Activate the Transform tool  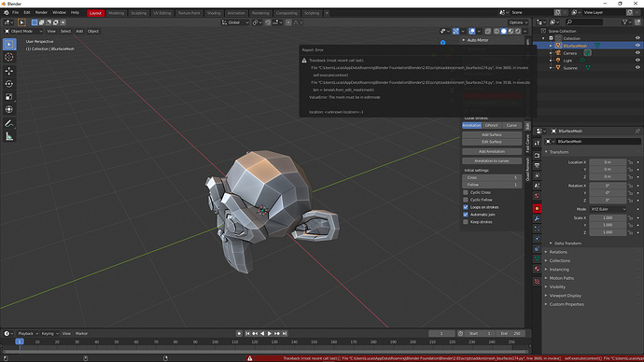(9, 109)
